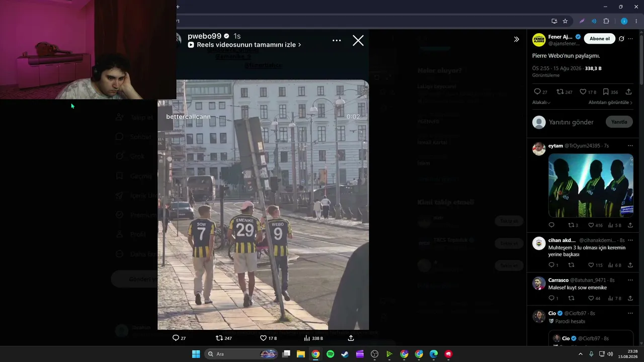The image size is (644, 362).
Task: Open the Chrome Extensions puzzle icon
Action: coord(606,21)
